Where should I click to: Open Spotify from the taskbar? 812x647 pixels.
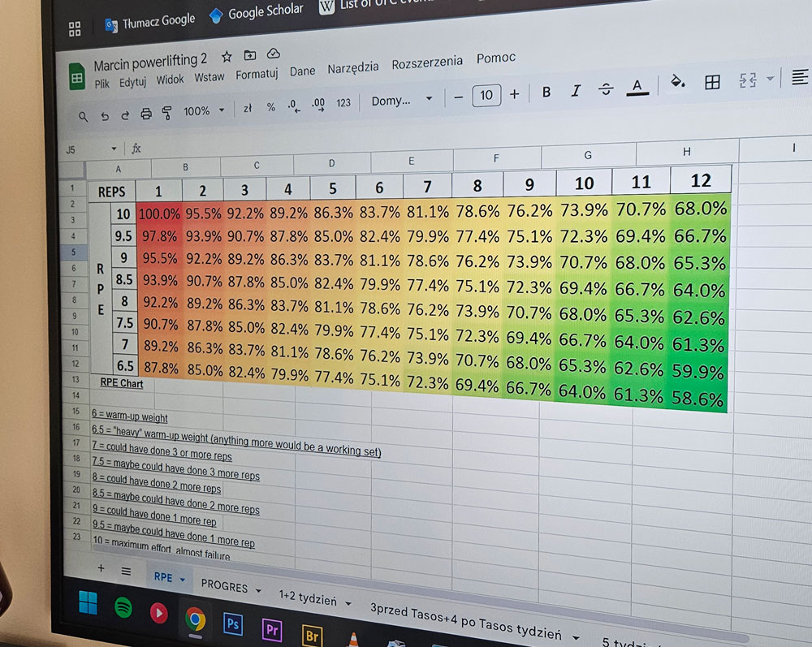click(x=123, y=605)
